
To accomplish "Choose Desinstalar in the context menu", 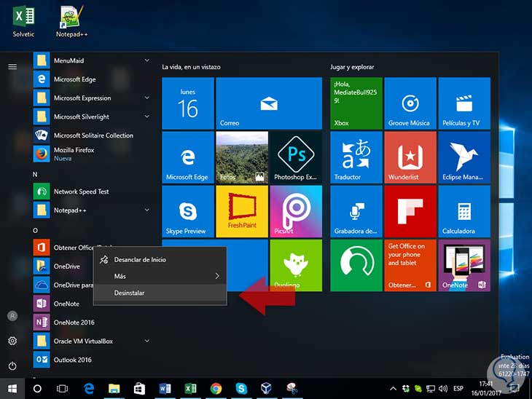I will (160, 293).
